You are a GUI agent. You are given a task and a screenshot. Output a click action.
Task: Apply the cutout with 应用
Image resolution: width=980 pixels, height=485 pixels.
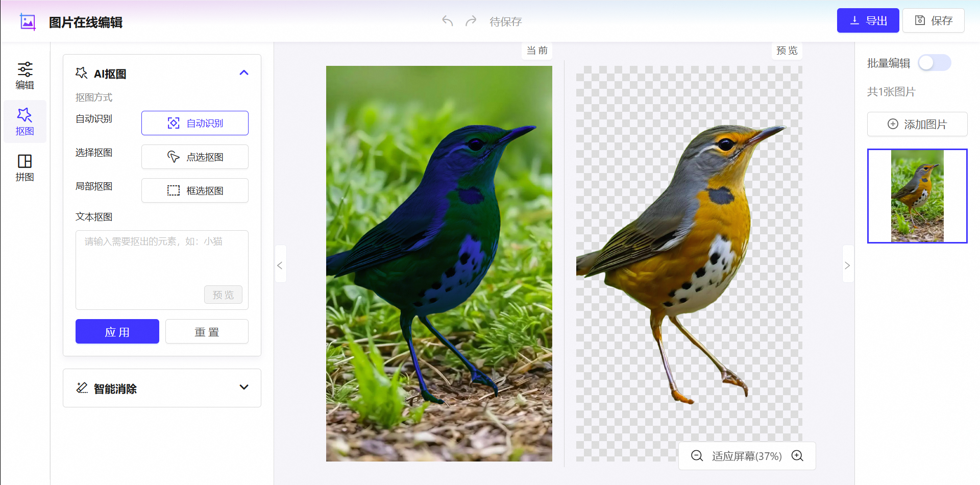coord(117,331)
